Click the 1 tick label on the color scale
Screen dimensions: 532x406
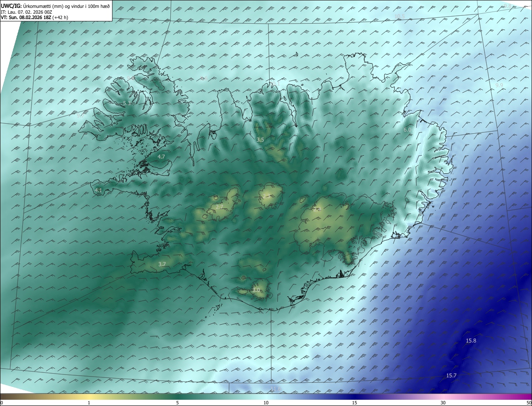(89, 403)
